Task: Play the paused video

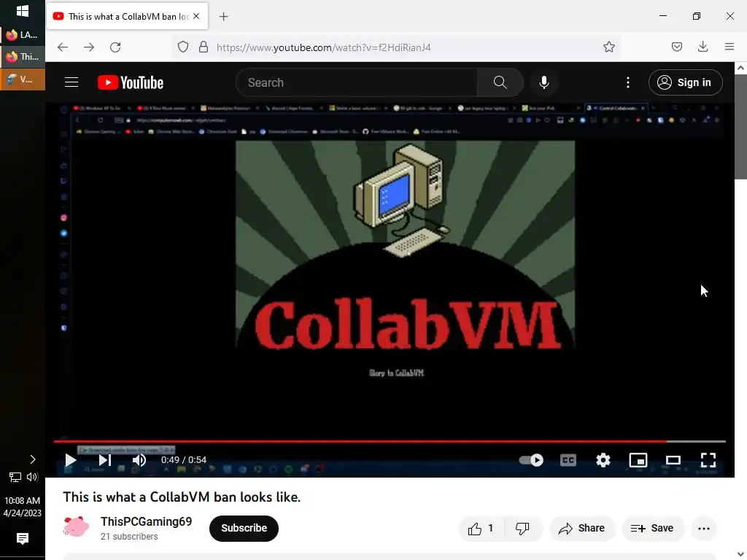Action: point(71,460)
